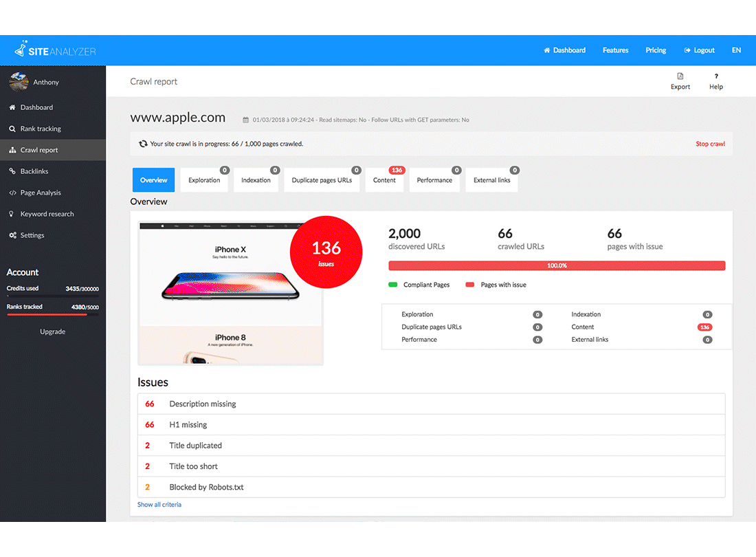Screen dimensions: 756x557
Task: Click the Rank tracking magnifier icon
Action: point(12,129)
